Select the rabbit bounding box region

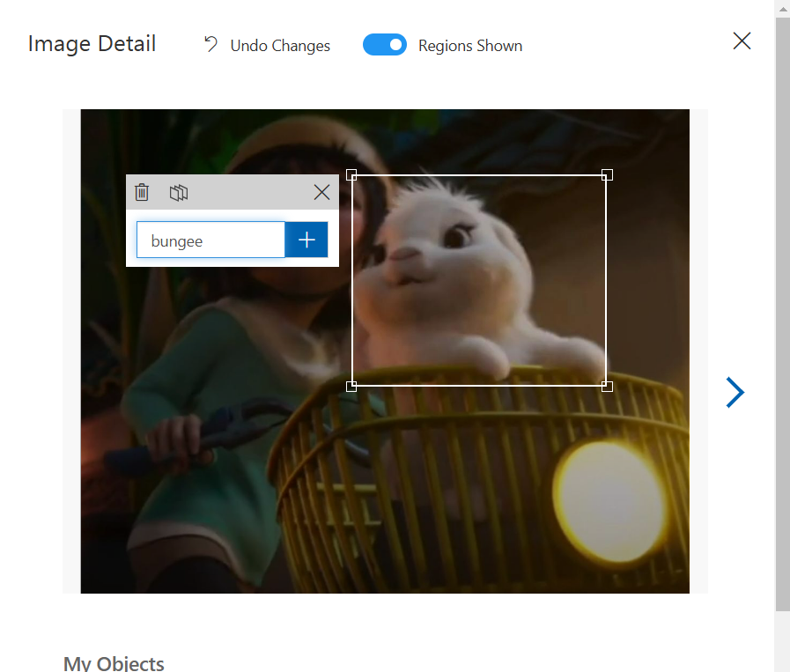pyautogui.click(x=479, y=281)
